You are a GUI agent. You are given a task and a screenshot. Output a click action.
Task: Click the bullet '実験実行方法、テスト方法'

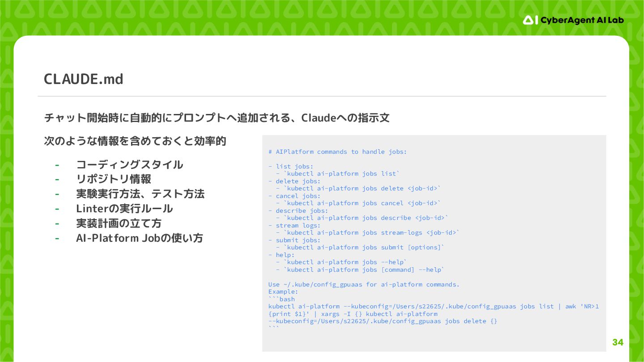[140, 194]
